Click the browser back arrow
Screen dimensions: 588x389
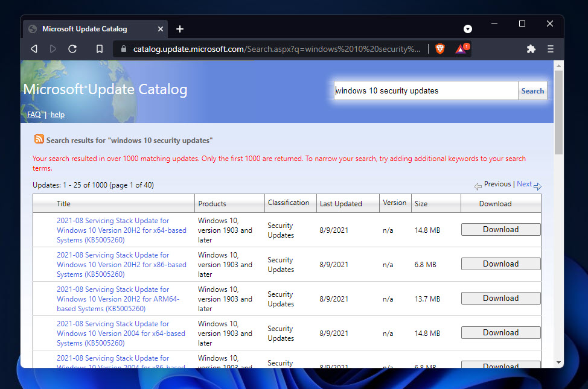34,49
